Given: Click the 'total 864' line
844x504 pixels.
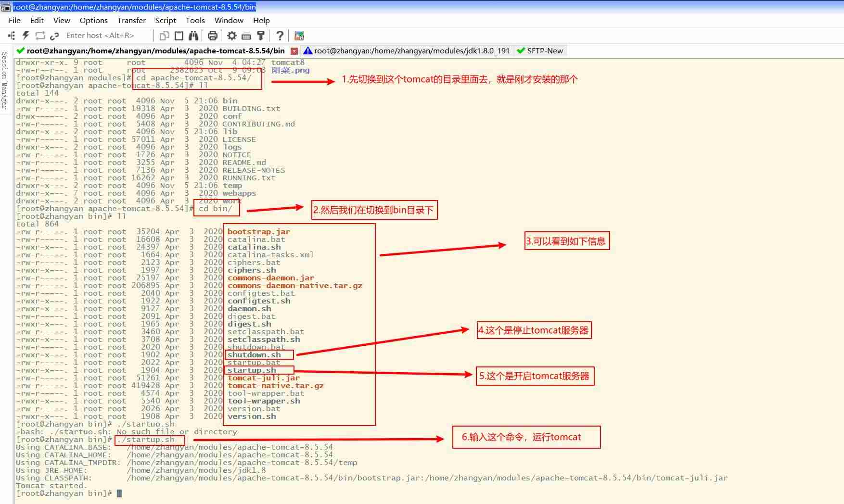Looking at the screenshot, I should click(37, 224).
